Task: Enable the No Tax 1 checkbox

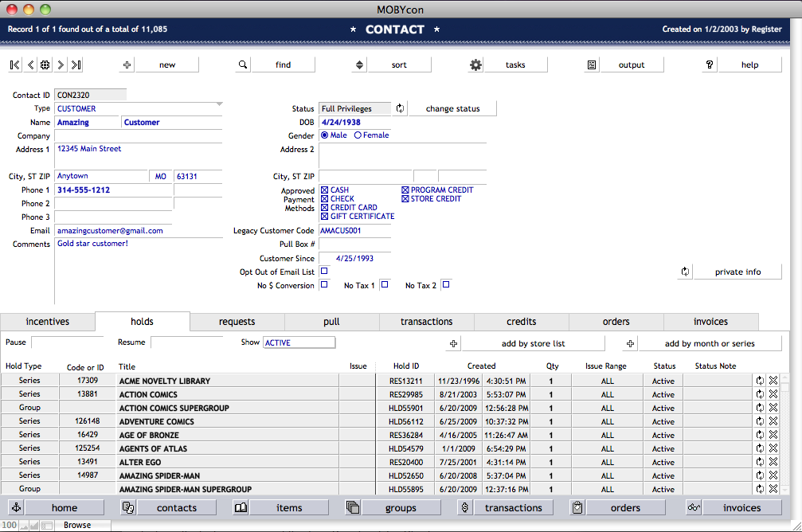Action: pyautogui.click(x=384, y=285)
